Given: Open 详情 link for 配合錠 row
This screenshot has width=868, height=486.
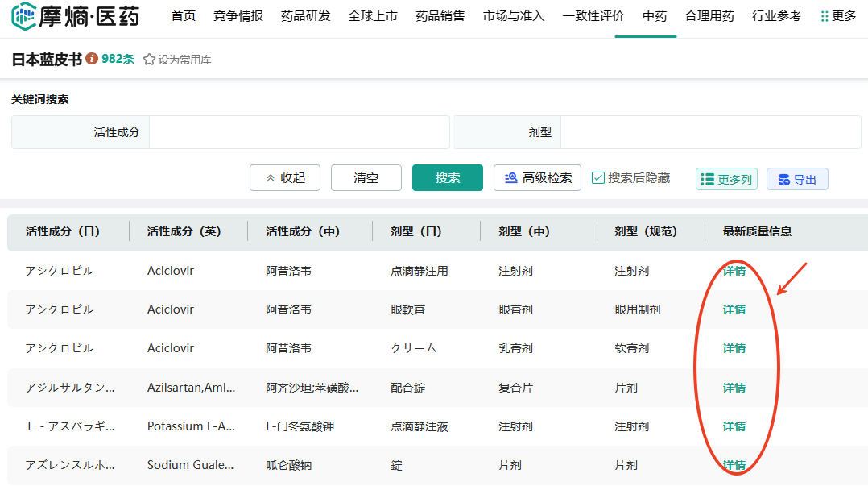Looking at the screenshot, I should [734, 388].
